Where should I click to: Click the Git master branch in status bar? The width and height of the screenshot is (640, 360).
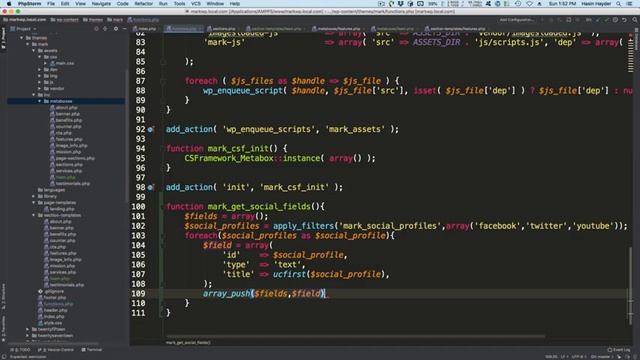(602, 357)
